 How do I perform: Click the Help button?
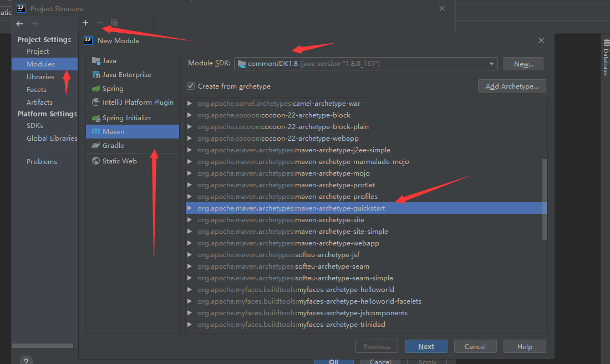tap(525, 346)
